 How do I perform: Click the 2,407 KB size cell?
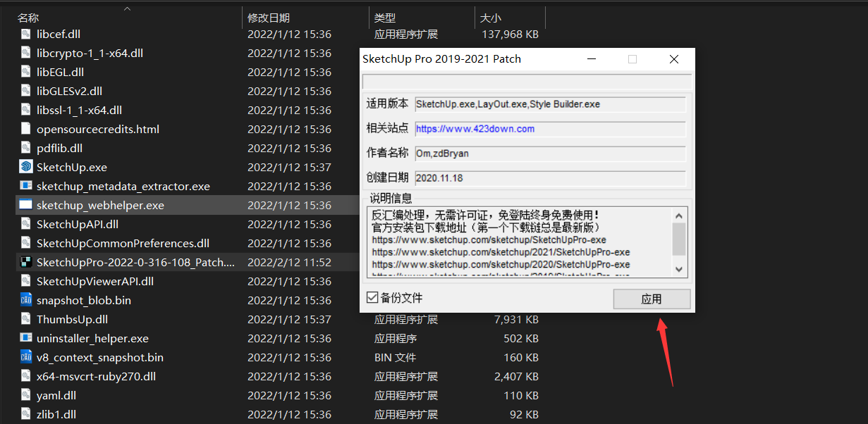(517, 376)
